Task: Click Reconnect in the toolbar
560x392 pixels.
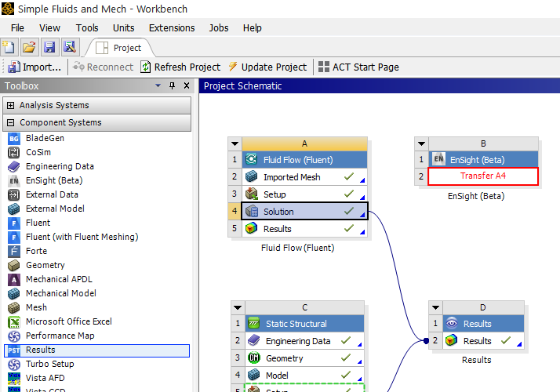Action: [103, 67]
